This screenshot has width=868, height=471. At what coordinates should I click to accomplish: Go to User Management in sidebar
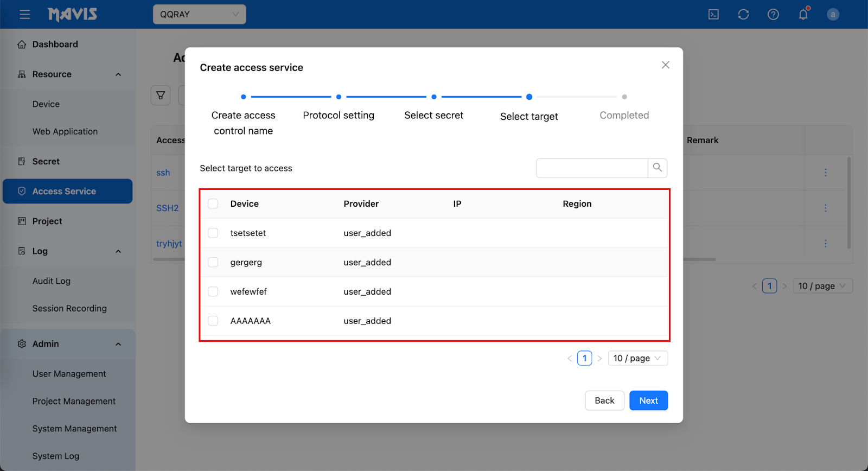[69, 374]
